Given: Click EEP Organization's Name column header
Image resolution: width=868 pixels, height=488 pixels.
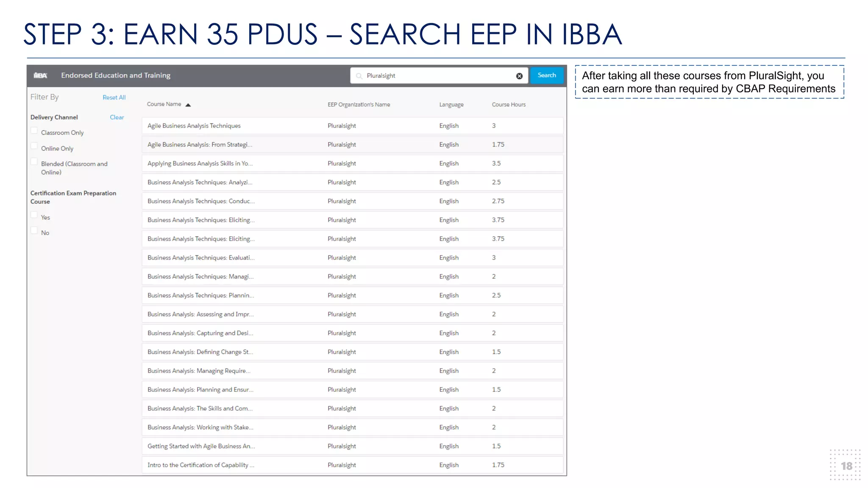Looking at the screenshot, I should pos(359,105).
